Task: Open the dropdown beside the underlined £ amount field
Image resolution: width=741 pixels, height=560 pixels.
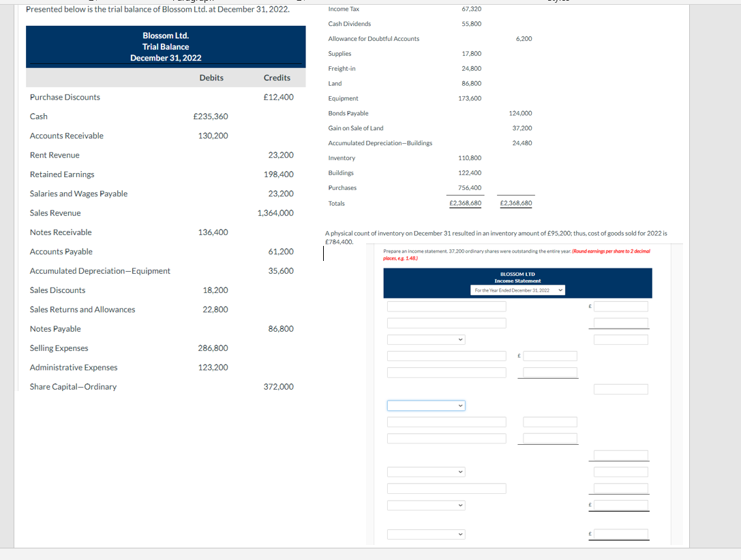Action: point(426,505)
